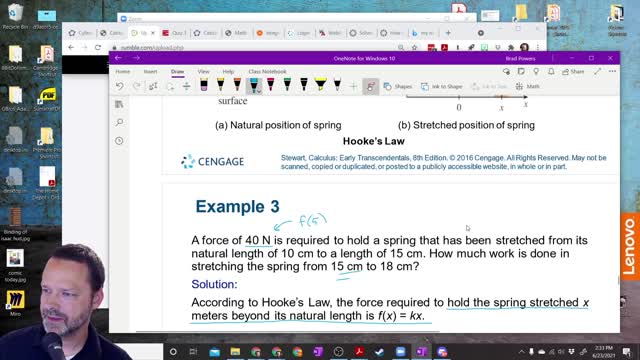The width and height of the screenshot is (640, 360).
Task: Show hidden system tray icons chevron
Action: pos(522,351)
